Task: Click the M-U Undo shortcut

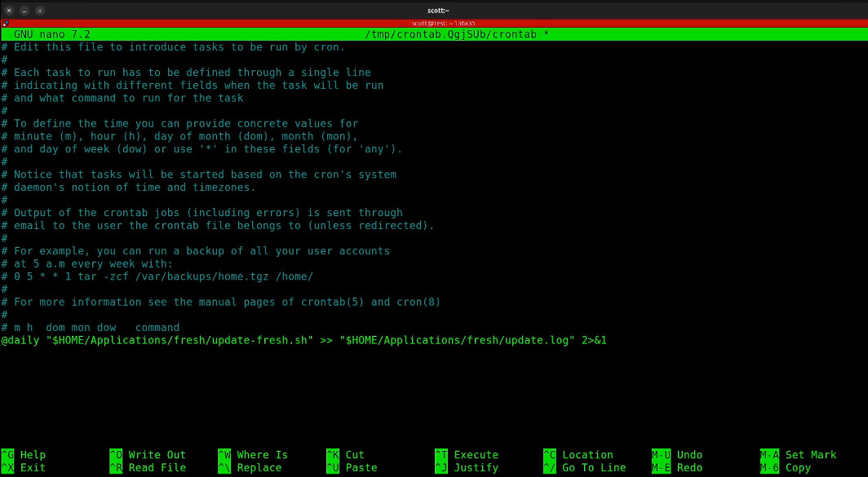Action: pos(677,455)
